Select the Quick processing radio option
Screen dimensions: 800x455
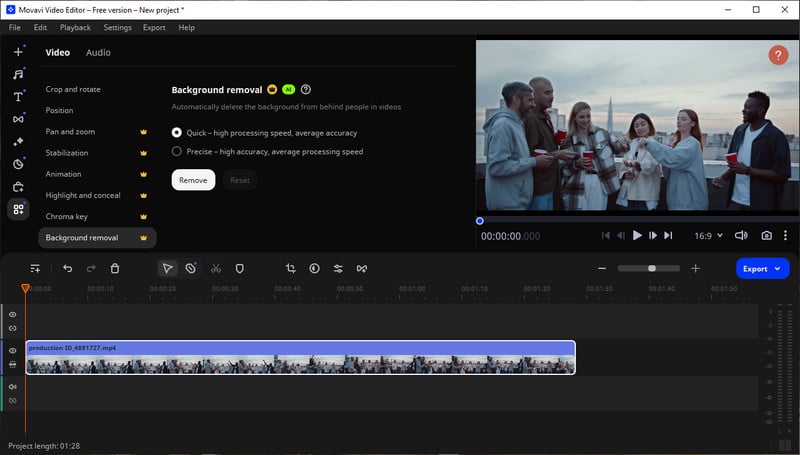[x=177, y=133]
